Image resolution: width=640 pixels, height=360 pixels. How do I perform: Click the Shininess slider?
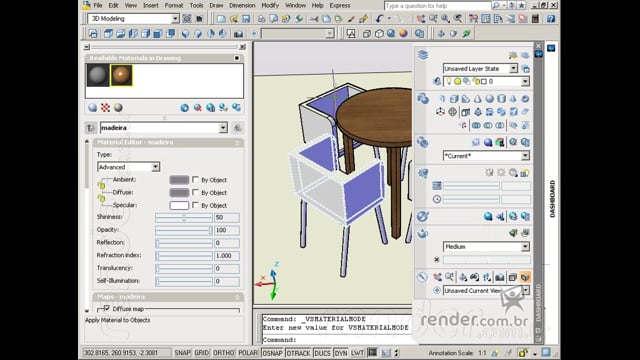[184, 218]
